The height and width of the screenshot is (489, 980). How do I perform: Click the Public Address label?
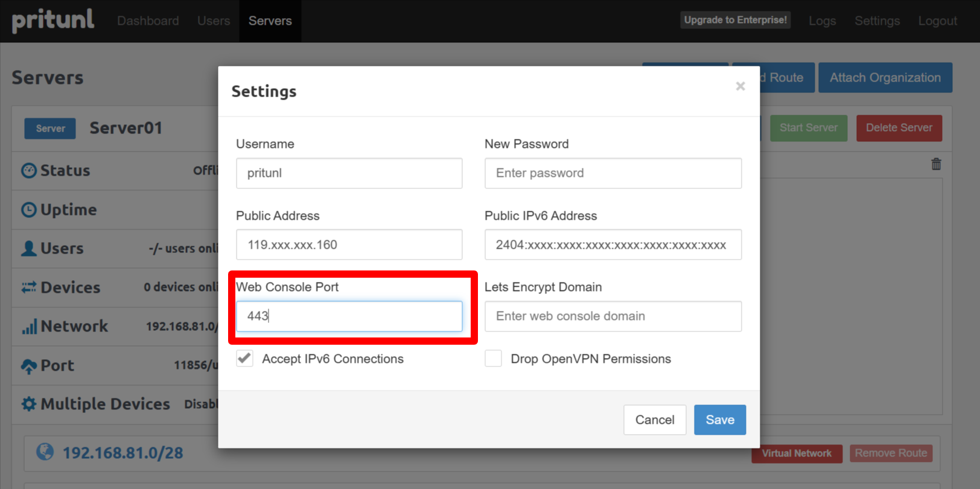click(278, 216)
